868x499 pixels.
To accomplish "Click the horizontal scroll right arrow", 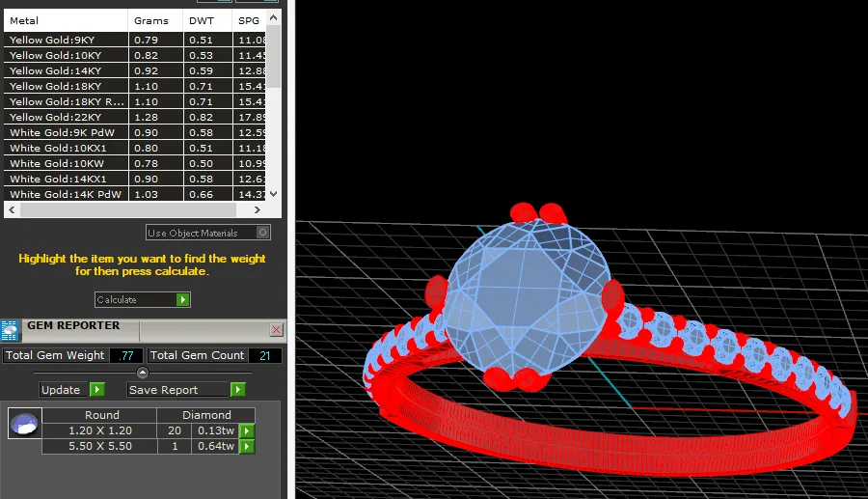I will pos(257,209).
